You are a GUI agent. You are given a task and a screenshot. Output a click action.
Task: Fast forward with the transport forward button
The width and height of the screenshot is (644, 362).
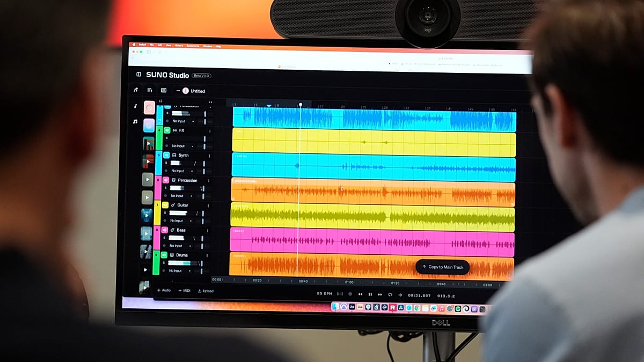pyautogui.click(x=380, y=294)
